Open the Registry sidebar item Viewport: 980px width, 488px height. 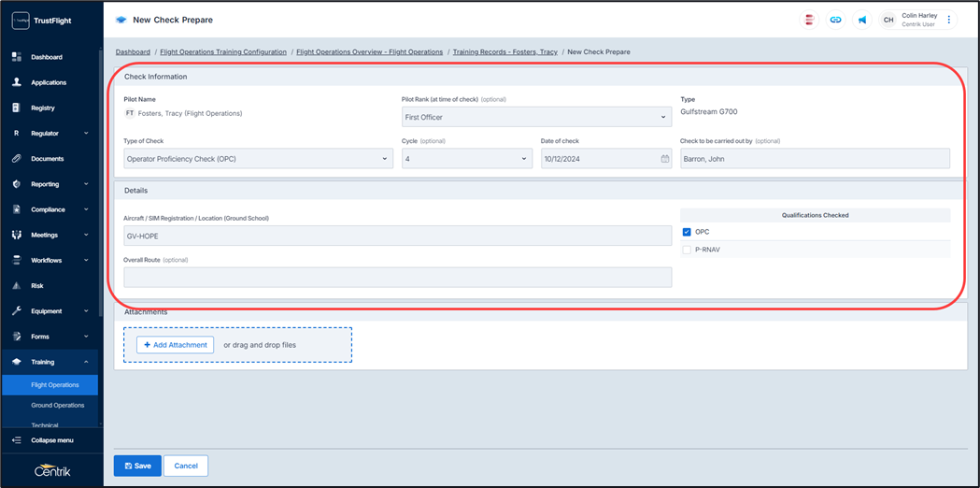43,108
